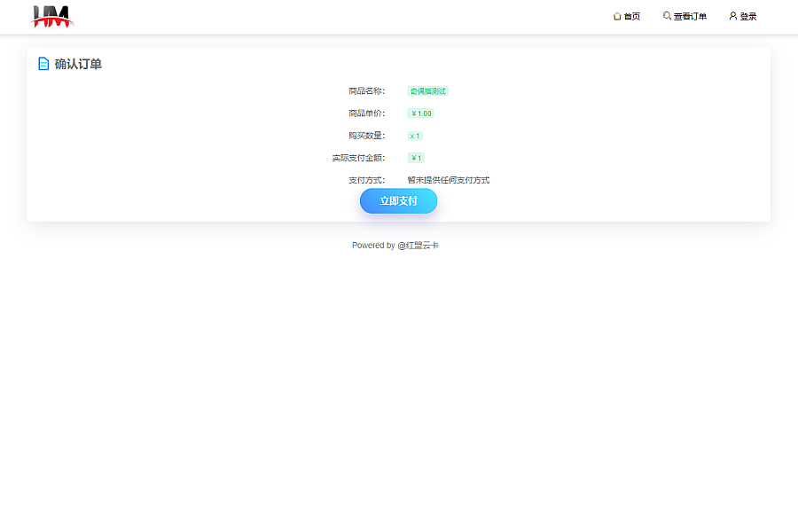Click the blue document icon beside 确认订单

[43, 64]
